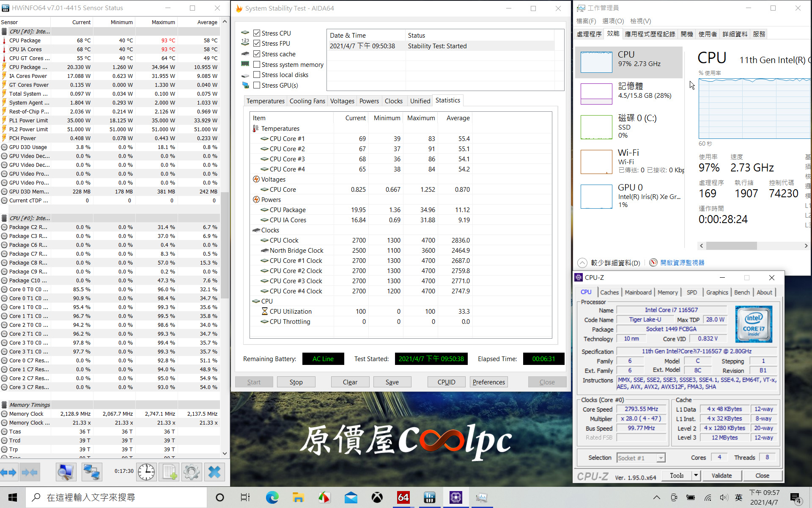This screenshot has width=812, height=508.
Task: Open CPU-Z Caches tab
Action: point(609,292)
